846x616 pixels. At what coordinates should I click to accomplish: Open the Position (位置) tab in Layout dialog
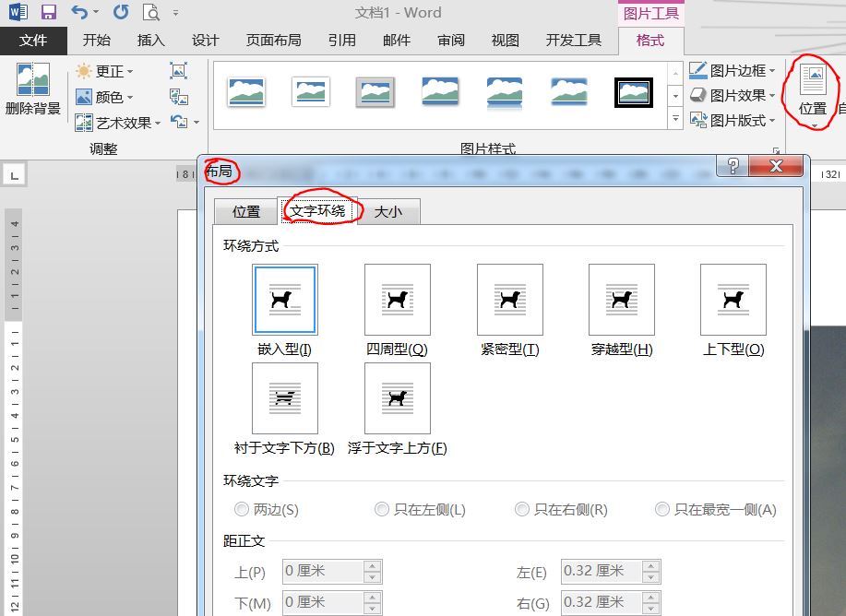[x=246, y=211]
